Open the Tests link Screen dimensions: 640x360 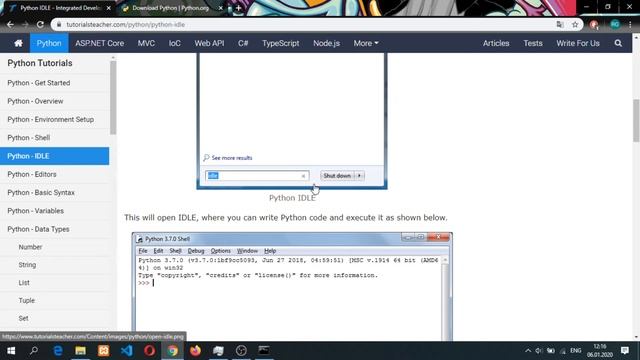coord(533,43)
